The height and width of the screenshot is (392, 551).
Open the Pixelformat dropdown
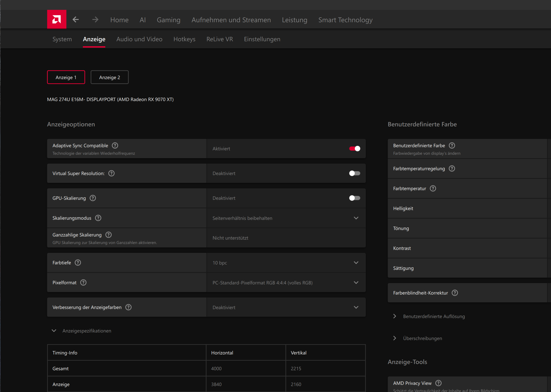pos(286,283)
